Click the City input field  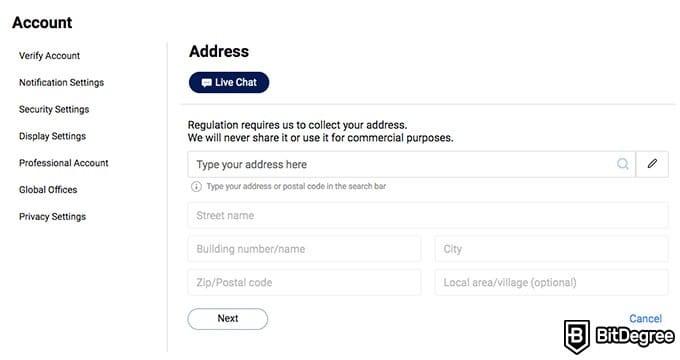[551, 249]
